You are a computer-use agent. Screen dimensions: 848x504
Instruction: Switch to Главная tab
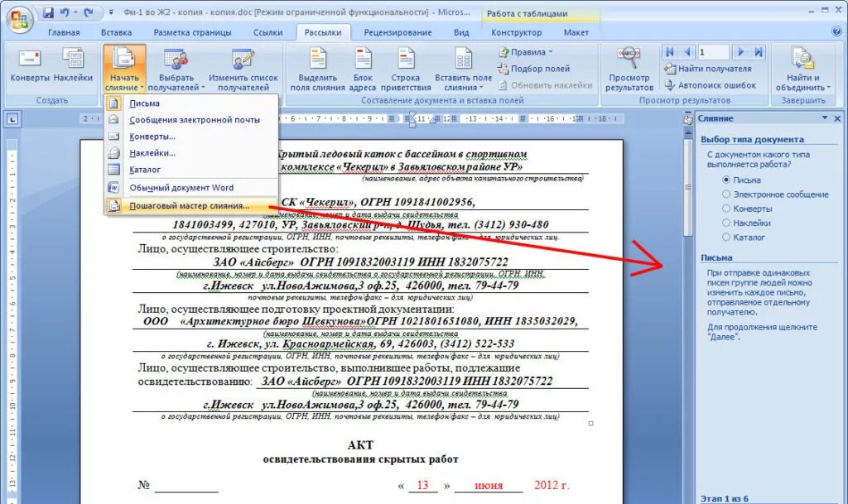tap(64, 32)
